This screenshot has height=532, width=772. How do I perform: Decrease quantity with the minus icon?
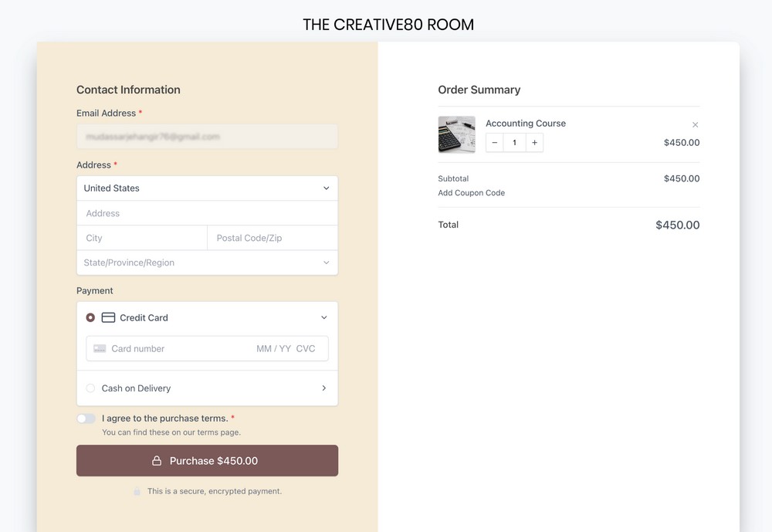[x=494, y=142]
